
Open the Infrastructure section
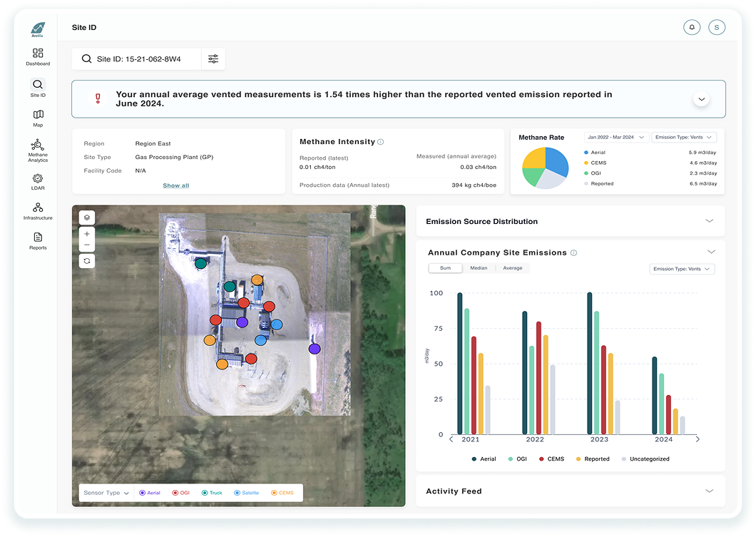(38, 211)
